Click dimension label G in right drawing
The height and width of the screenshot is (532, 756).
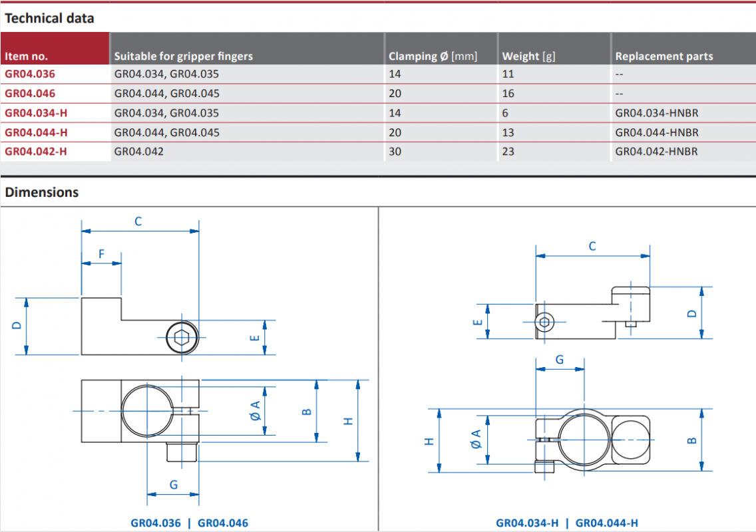(559, 360)
